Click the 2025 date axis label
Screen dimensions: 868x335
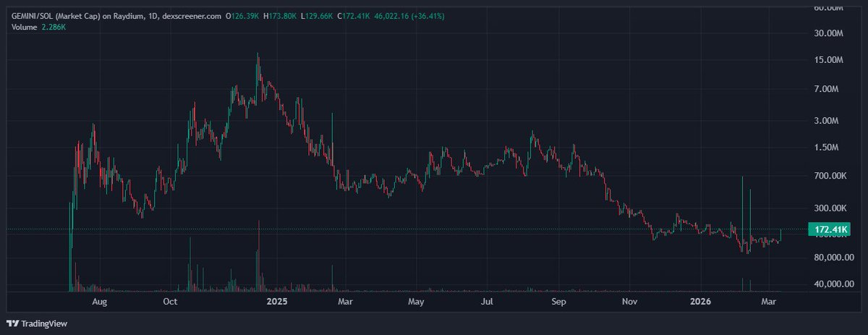277,301
